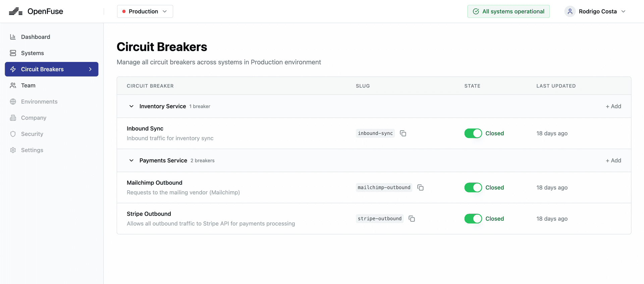Click the Security shield icon
The image size is (644, 284).
(13, 134)
